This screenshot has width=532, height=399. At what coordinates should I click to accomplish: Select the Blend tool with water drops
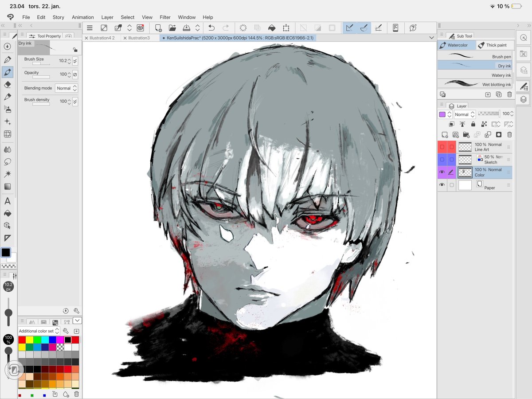tap(8, 149)
